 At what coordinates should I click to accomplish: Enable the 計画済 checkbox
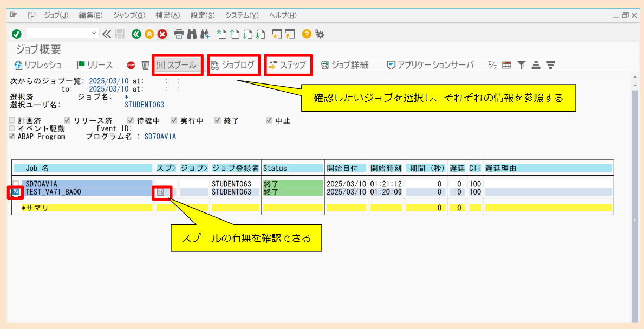12,120
